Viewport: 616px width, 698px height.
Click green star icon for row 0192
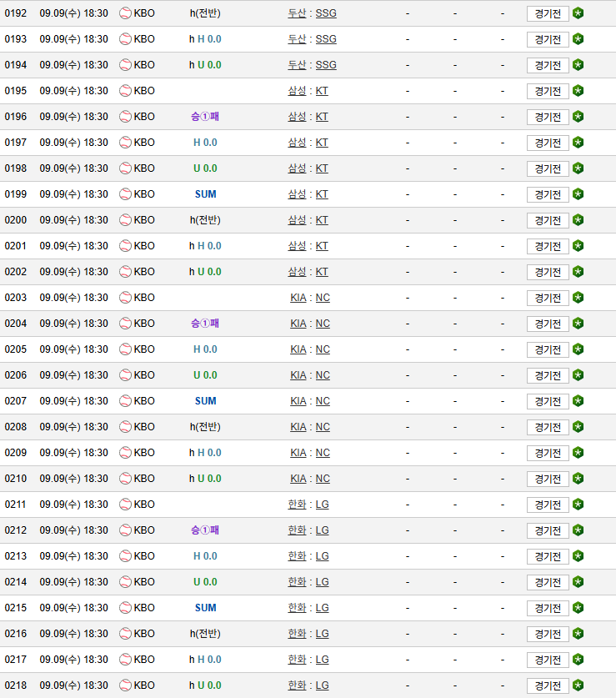point(578,13)
